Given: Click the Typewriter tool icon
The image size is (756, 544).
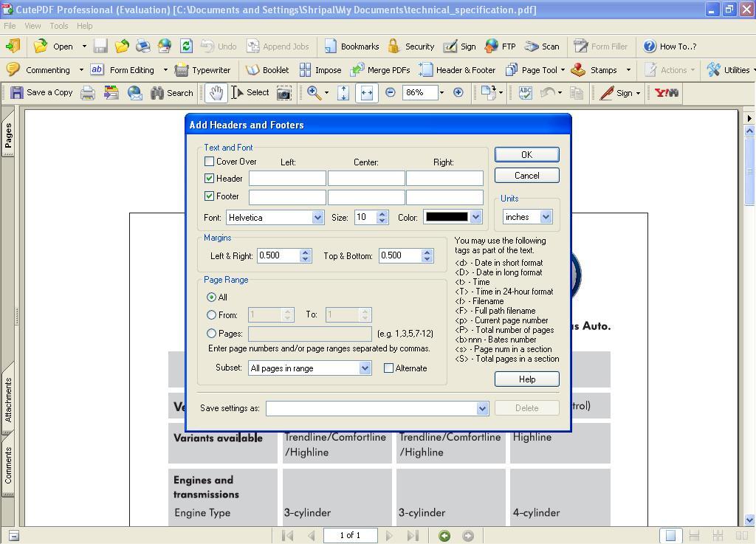Looking at the screenshot, I should [182, 70].
